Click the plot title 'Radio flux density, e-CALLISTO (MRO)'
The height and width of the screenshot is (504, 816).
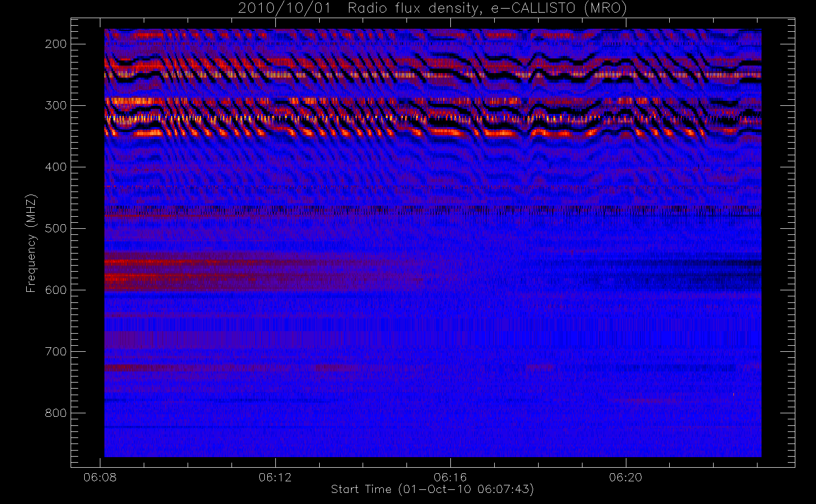tap(487, 9)
